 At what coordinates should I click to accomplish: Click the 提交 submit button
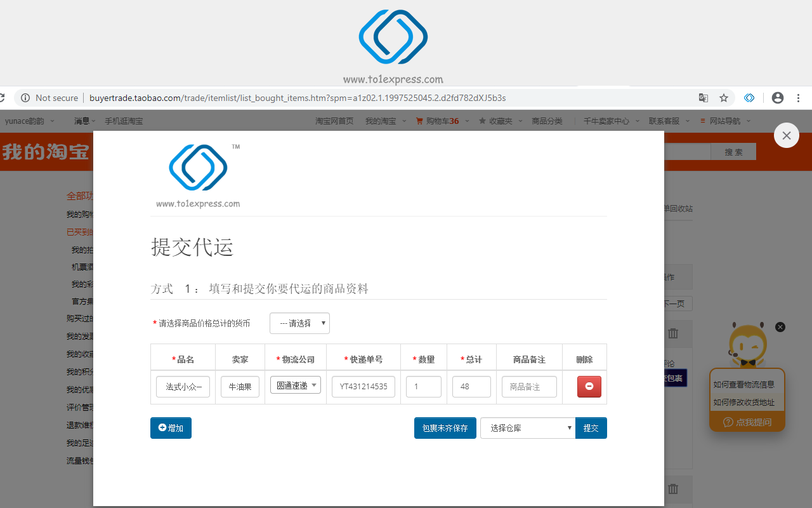591,428
